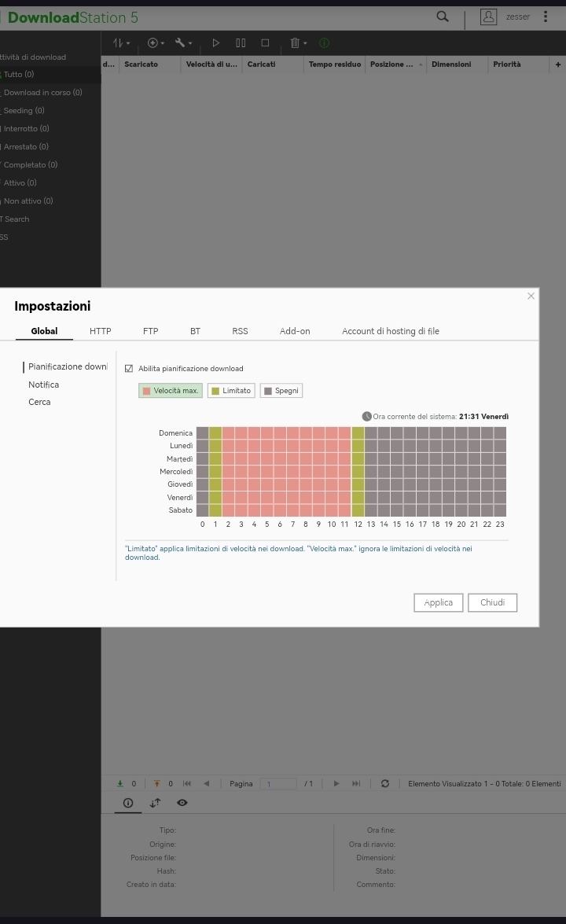Select Cerca settings section
Screen dimensions: 566x924
[x=39, y=402]
